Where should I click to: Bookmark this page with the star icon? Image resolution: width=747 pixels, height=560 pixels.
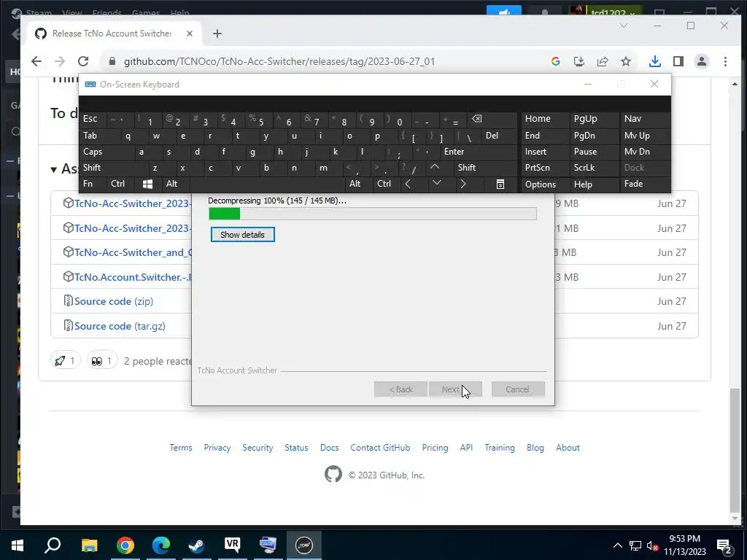pyautogui.click(x=625, y=61)
